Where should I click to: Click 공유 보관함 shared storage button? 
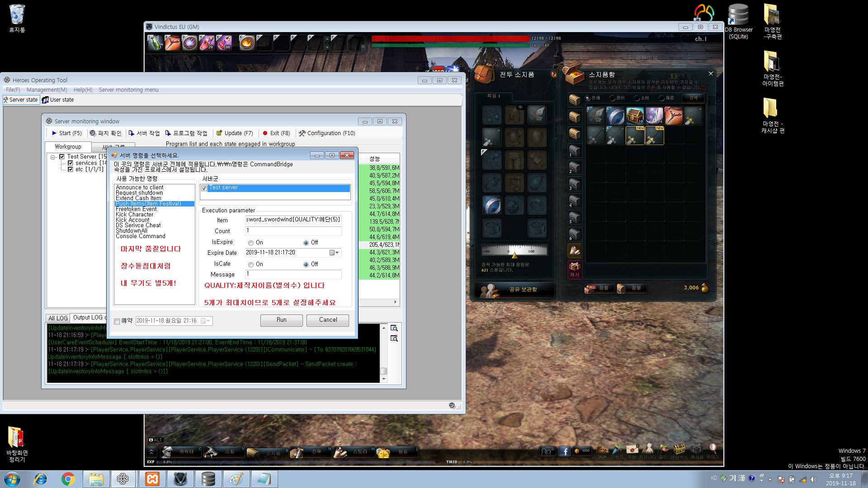coord(514,289)
